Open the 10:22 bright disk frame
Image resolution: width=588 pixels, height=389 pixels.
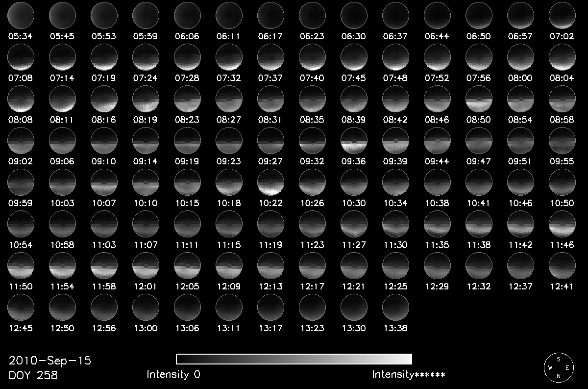(x=270, y=182)
